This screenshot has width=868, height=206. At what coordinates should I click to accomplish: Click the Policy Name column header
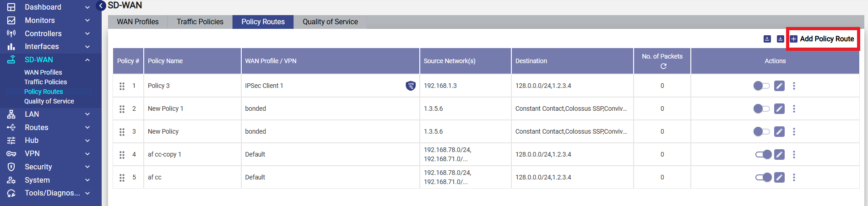coord(165,61)
